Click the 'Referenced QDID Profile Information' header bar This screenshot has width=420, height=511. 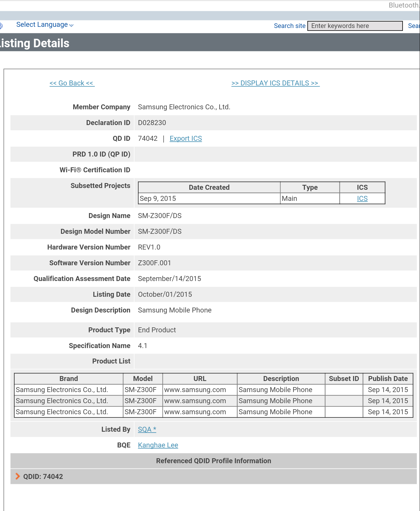point(213,461)
